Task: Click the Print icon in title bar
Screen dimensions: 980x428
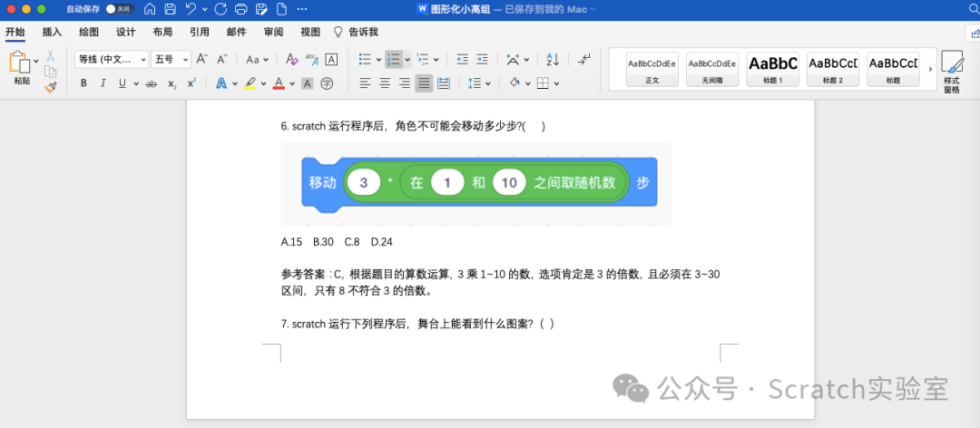Action: tap(240, 9)
